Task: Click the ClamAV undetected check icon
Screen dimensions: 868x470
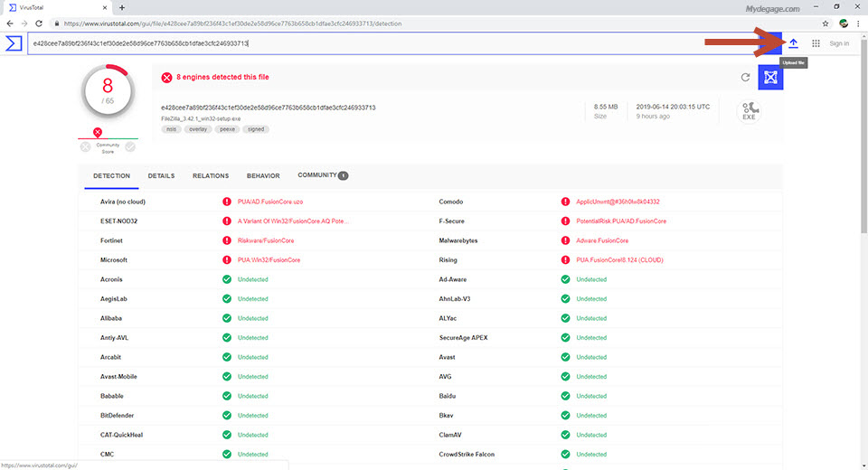Action: pyautogui.click(x=565, y=435)
